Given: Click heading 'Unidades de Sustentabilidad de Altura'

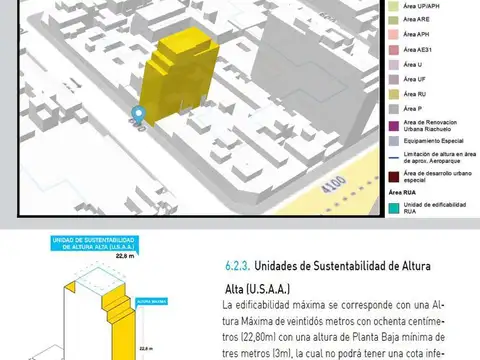Looking at the screenshot, I should pos(342,266).
